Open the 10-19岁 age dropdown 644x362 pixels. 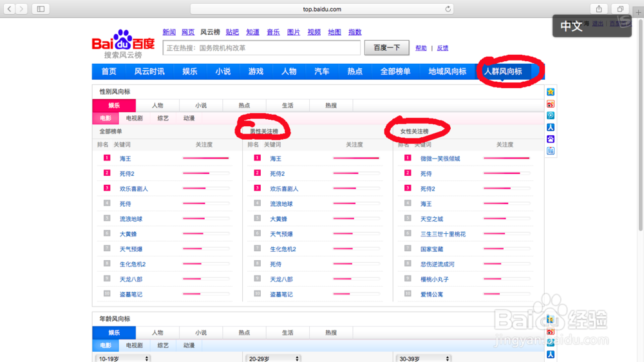[x=123, y=359]
